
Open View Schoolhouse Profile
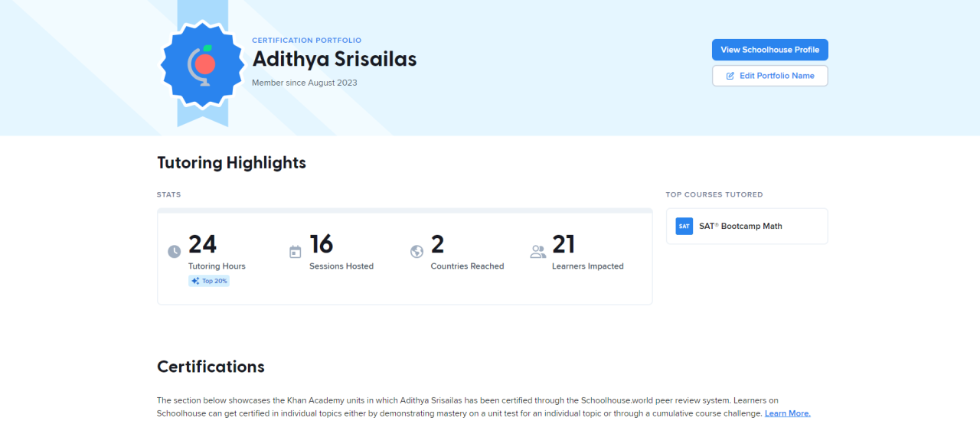pos(769,50)
